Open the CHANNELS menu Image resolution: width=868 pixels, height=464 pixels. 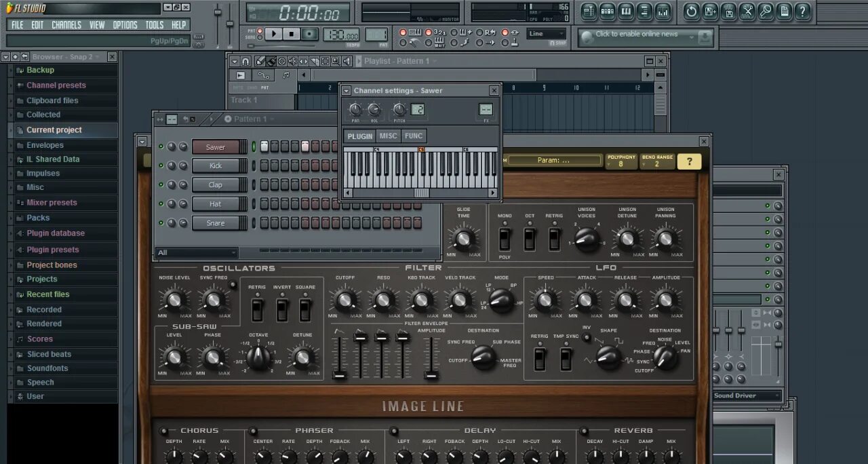66,25
